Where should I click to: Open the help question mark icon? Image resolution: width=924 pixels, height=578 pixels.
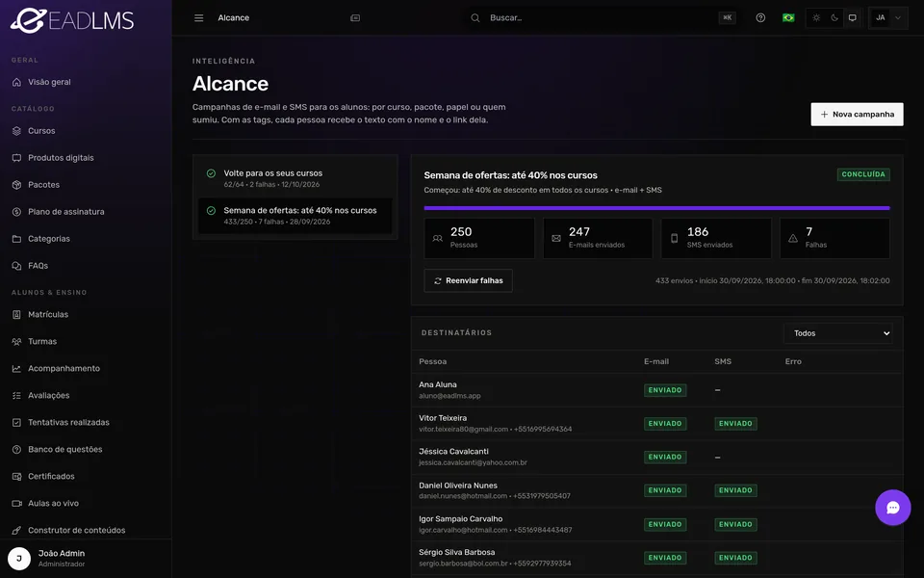[760, 17]
